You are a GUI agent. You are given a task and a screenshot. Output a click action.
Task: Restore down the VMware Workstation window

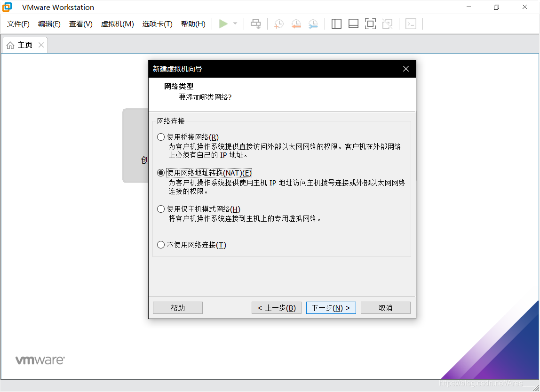(x=496, y=7)
